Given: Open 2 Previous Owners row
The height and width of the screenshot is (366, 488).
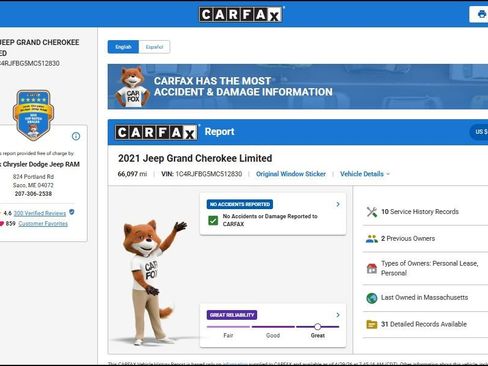Looking at the screenshot, I should (x=408, y=239).
